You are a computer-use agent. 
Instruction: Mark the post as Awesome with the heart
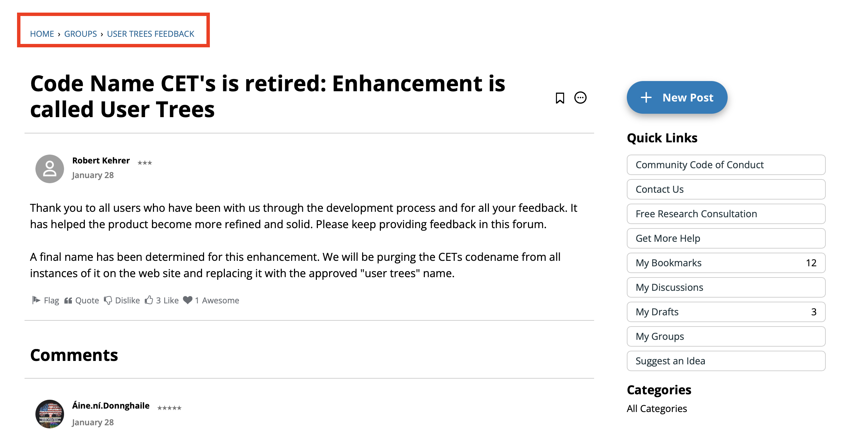[188, 300]
